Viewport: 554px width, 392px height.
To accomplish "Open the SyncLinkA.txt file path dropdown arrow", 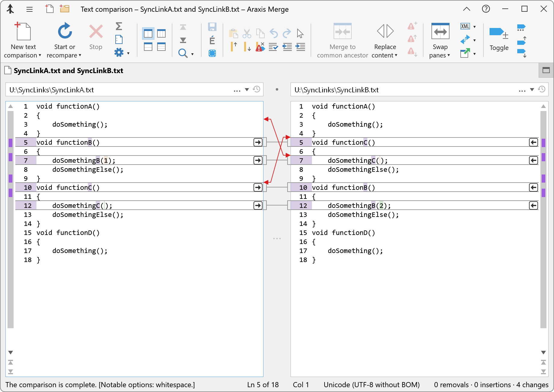I will pyautogui.click(x=247, y=89).
